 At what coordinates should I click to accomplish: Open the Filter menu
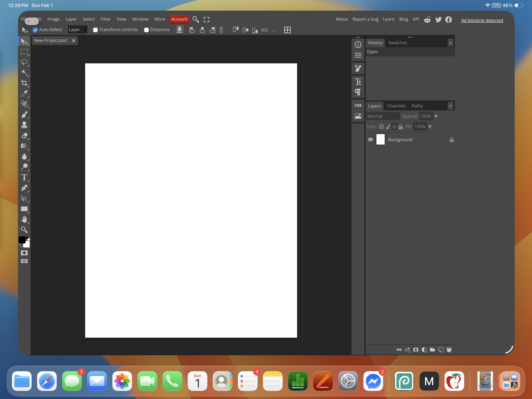click(x=106, y=19)
